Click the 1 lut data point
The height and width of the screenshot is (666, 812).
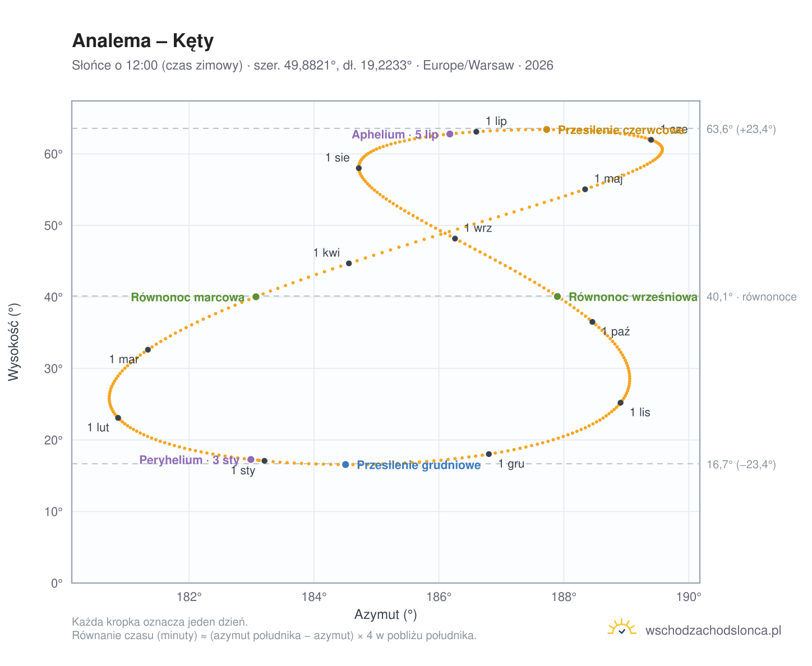pos(118,418)
